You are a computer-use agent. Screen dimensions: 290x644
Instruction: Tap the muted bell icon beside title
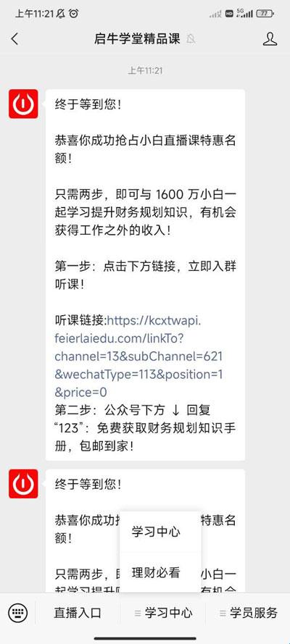(191, 39)
